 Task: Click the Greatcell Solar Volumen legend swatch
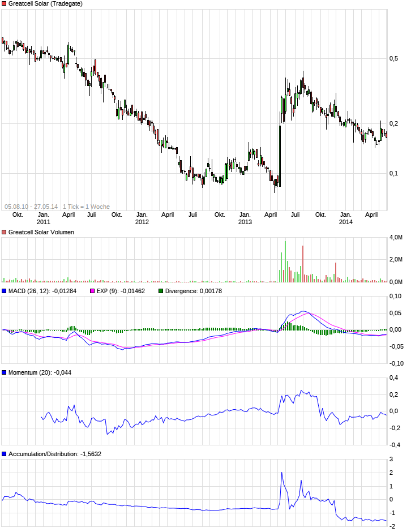4,233
